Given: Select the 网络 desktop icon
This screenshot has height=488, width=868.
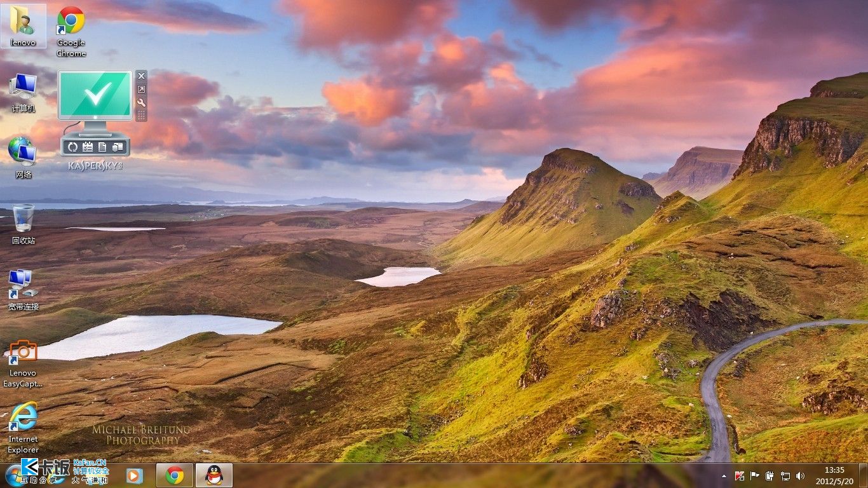Looking at the screenshot, I should pos(24,158).
